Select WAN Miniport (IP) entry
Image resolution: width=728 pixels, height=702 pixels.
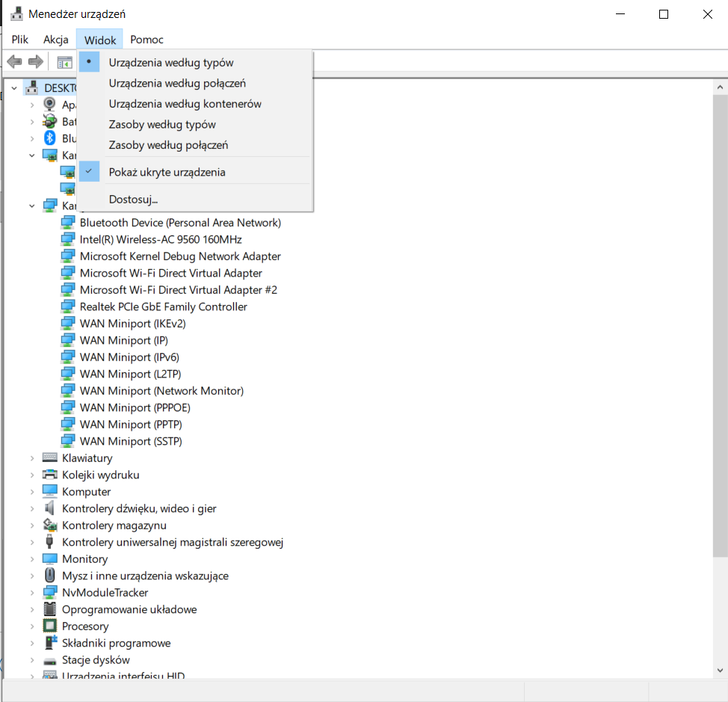pos(124,340)
